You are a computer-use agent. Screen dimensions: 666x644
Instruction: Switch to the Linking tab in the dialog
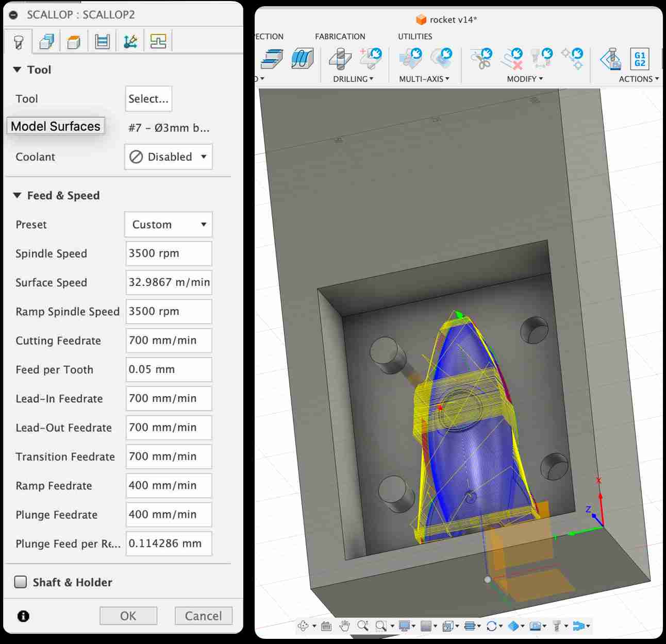130,41
